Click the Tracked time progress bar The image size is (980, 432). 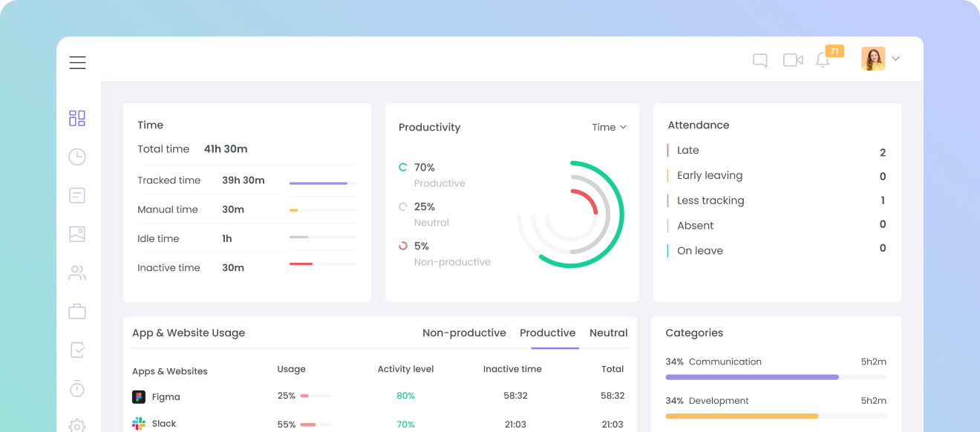(323, 183)
